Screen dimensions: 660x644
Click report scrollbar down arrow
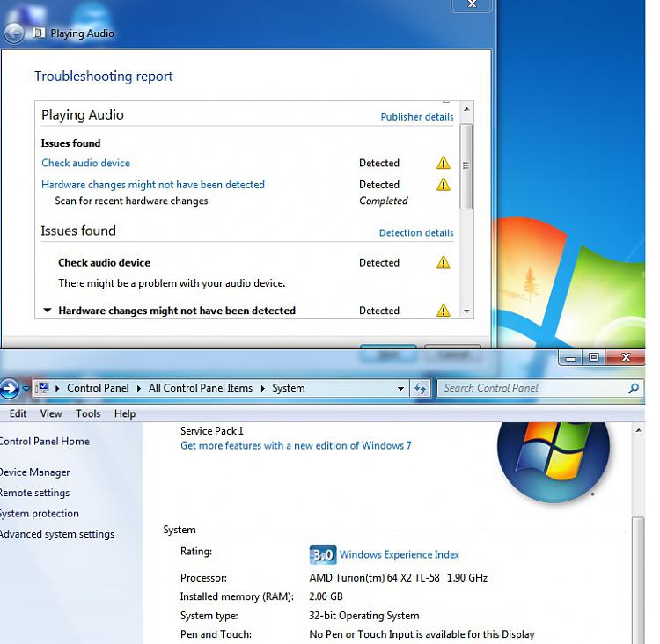click(x=466, y=311)
